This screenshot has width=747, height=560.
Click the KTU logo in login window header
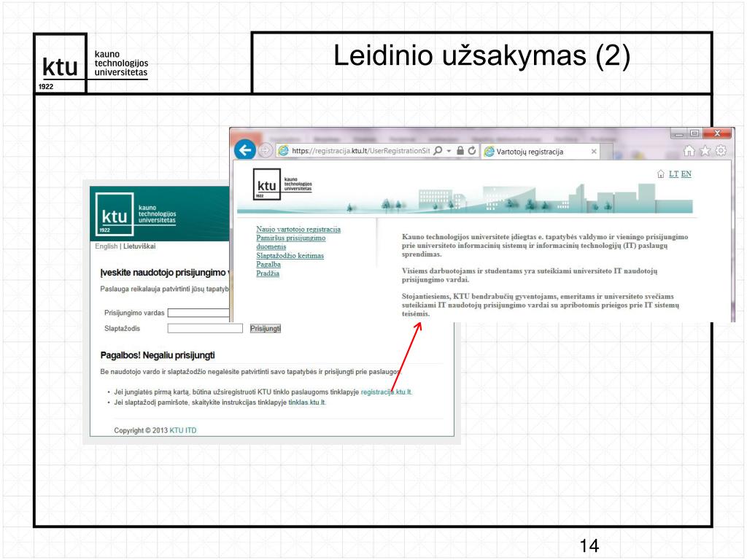136,214
